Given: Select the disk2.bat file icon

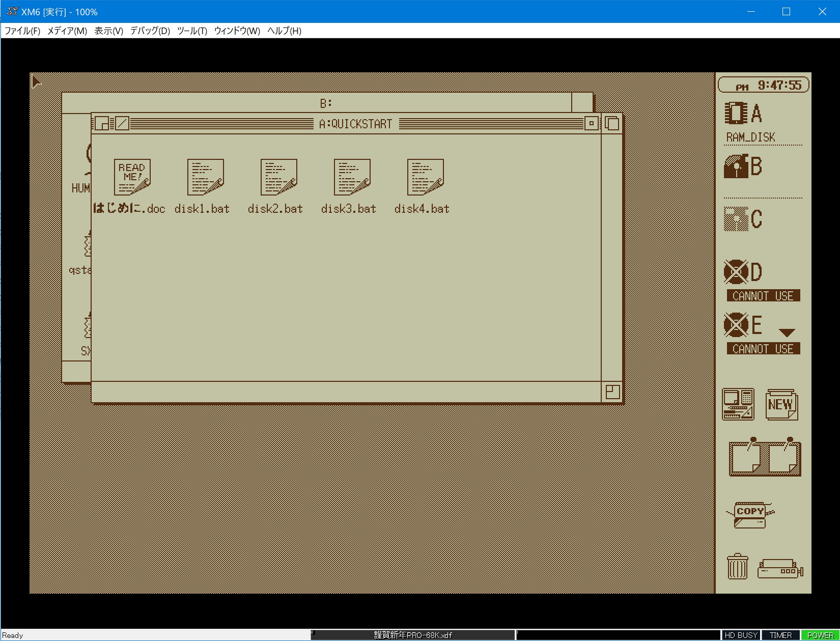Looking at the screenshot, I should 278,177.
